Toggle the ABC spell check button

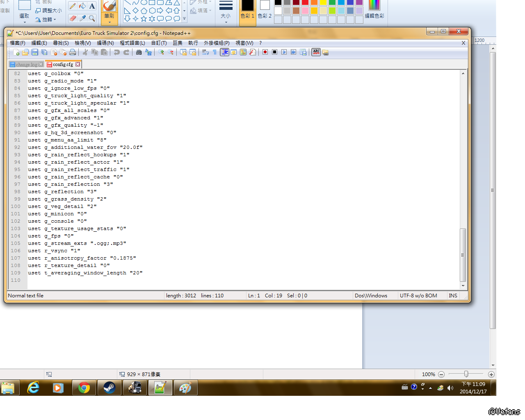[x=316, y=52]
